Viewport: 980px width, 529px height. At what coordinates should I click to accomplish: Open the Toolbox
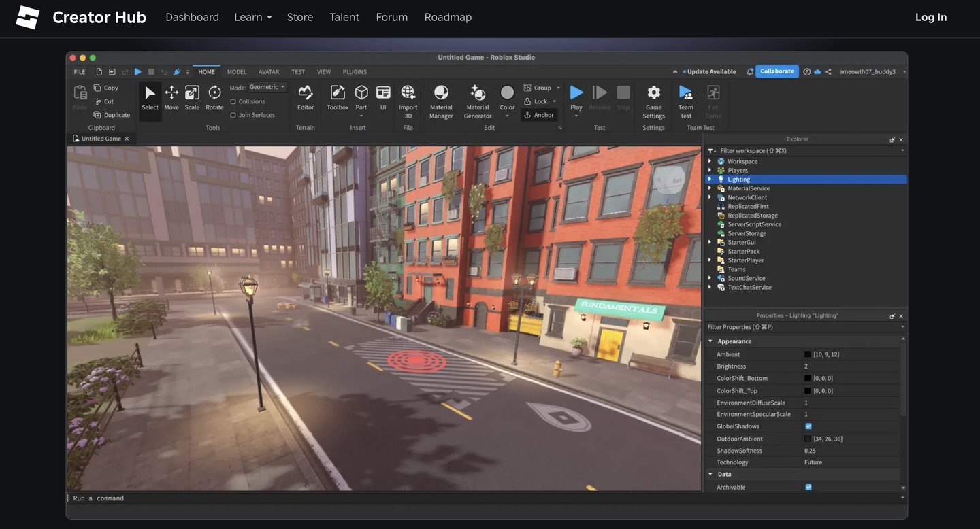pos(338,98)
